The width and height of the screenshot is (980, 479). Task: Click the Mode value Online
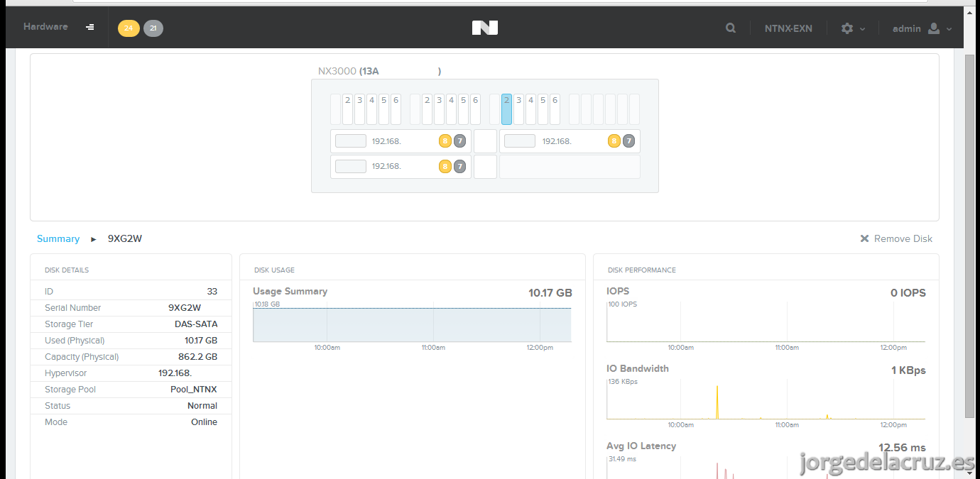pos(204,422)
